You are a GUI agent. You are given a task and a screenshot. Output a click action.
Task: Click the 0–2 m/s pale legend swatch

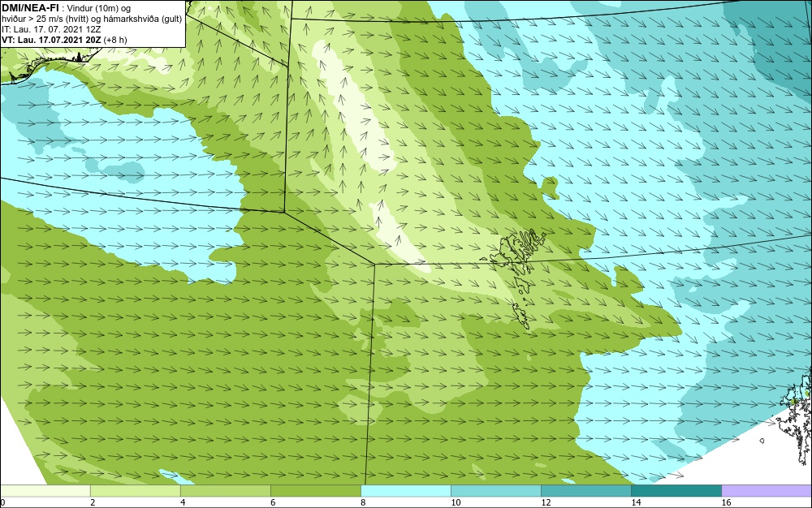pyautogui.click(x=45, y=491)
